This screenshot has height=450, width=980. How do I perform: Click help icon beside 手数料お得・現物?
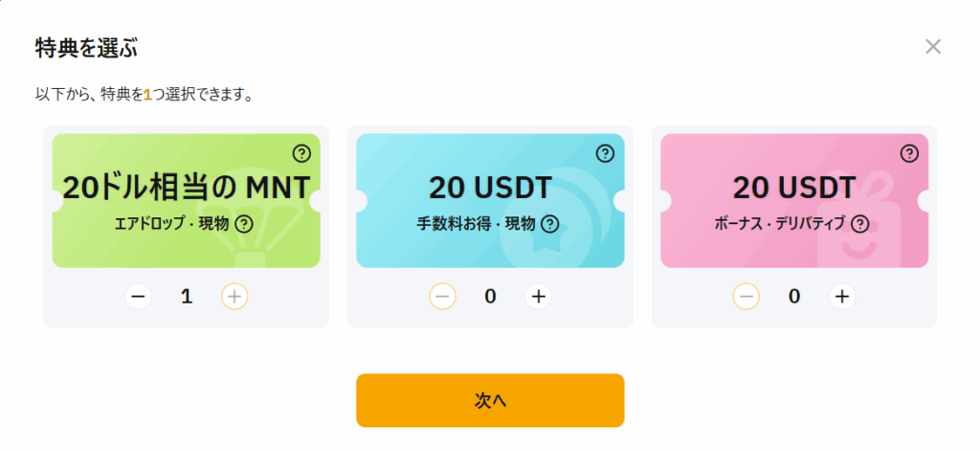click(x=549, y=223)
